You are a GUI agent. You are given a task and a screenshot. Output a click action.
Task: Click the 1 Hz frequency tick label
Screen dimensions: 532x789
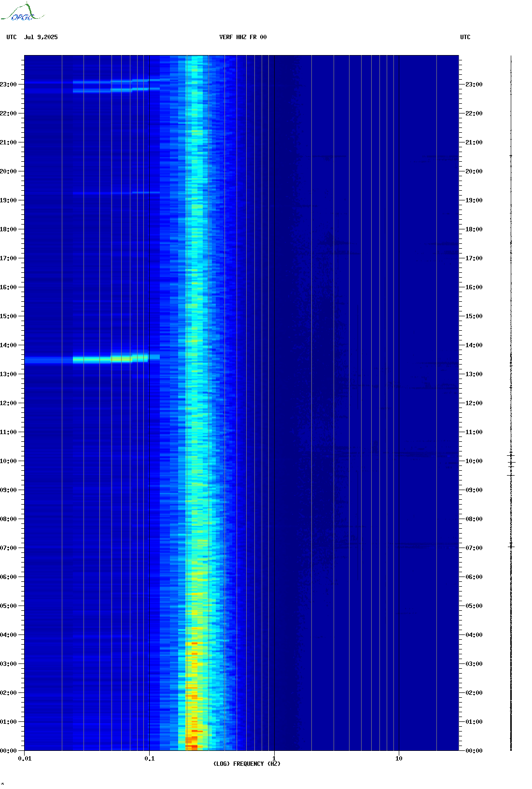pyautogui.click(x=274, y=759)
